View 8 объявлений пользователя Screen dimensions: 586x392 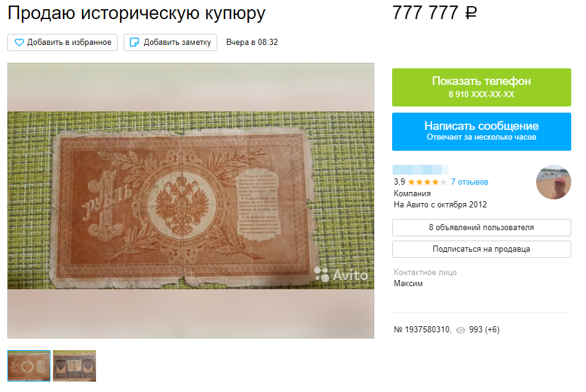[x=481, y=228]
